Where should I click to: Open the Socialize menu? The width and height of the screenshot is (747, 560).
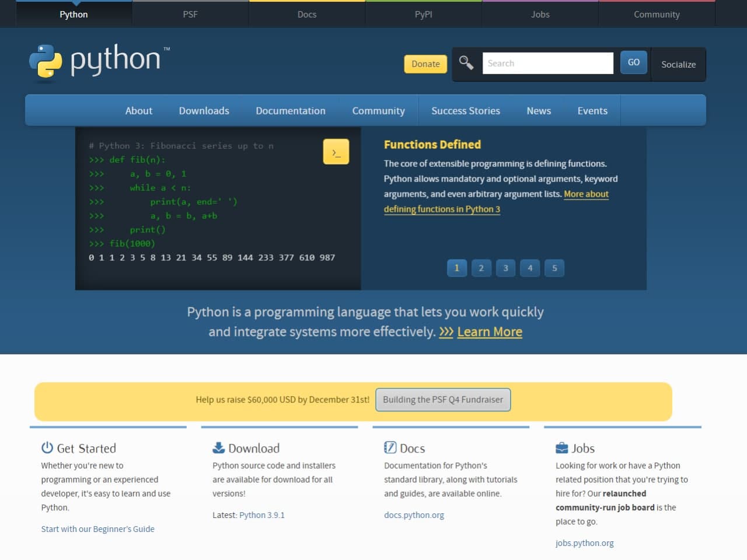pyautogui.click(x=679, y=64)
